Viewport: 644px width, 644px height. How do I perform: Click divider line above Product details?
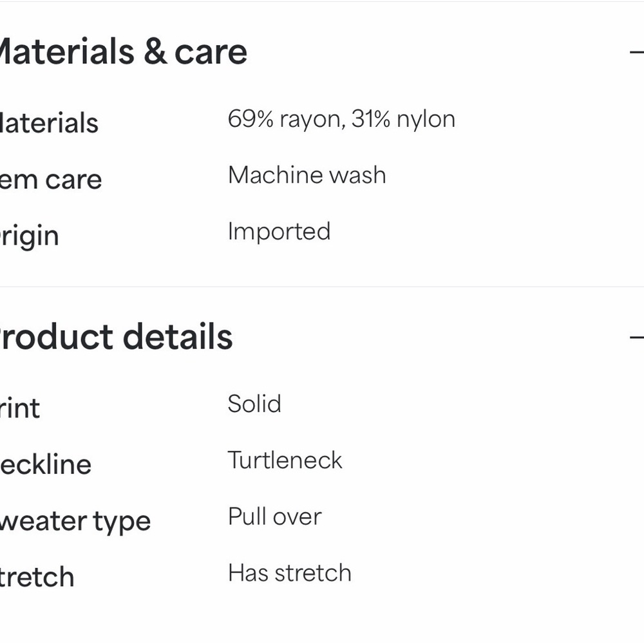(322, 287)
